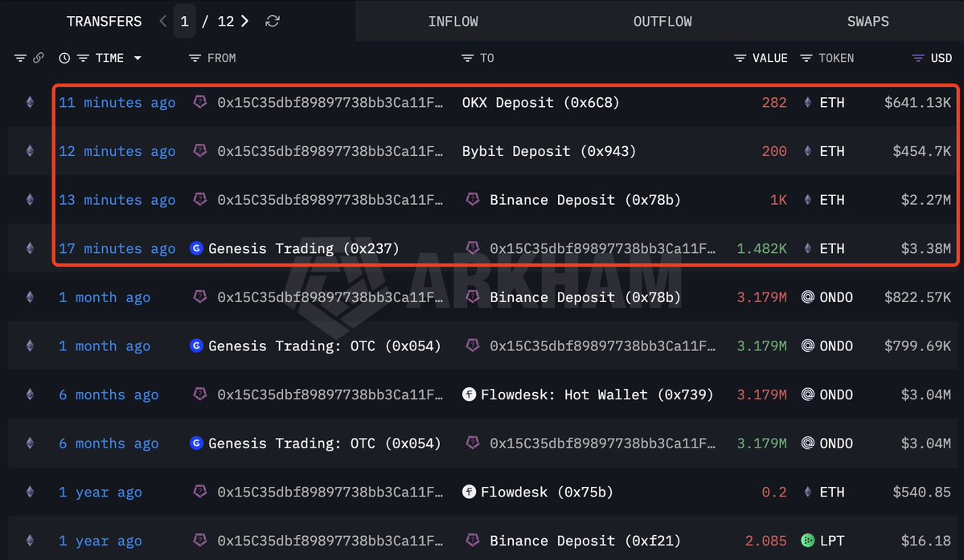Click Flowdesk Hot Wallet logo icon

pos(469,394)
